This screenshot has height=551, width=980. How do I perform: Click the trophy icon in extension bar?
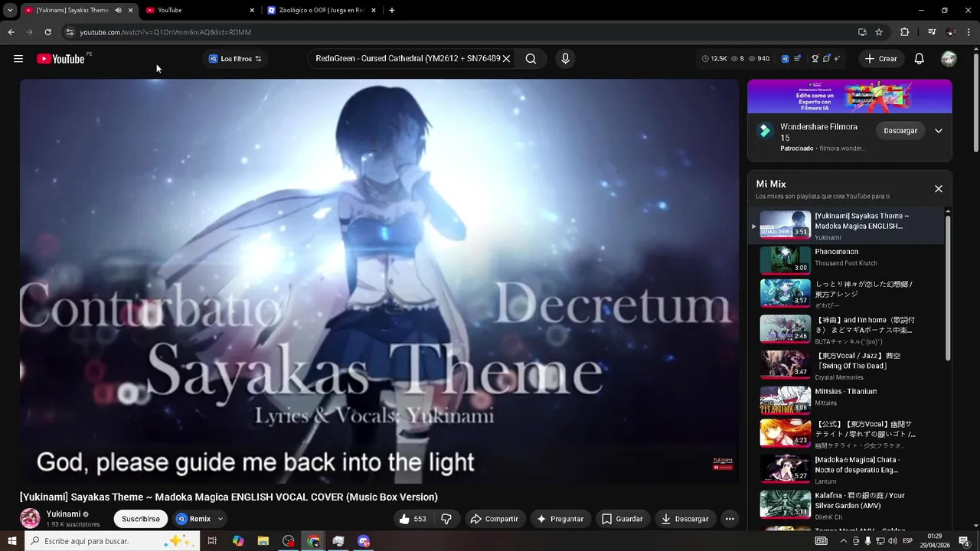815,59
